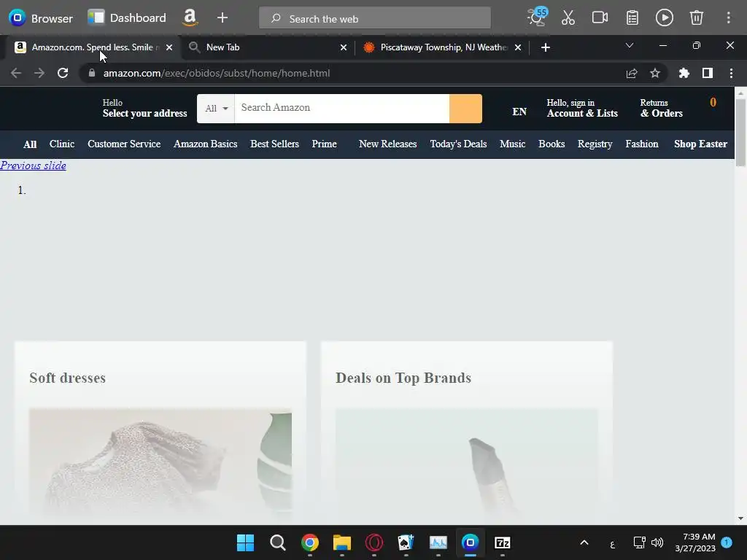The height and width of the screenshot is (560, 747).
Task: Open a new browser tab with plus button
Action: tap(546, 47)
